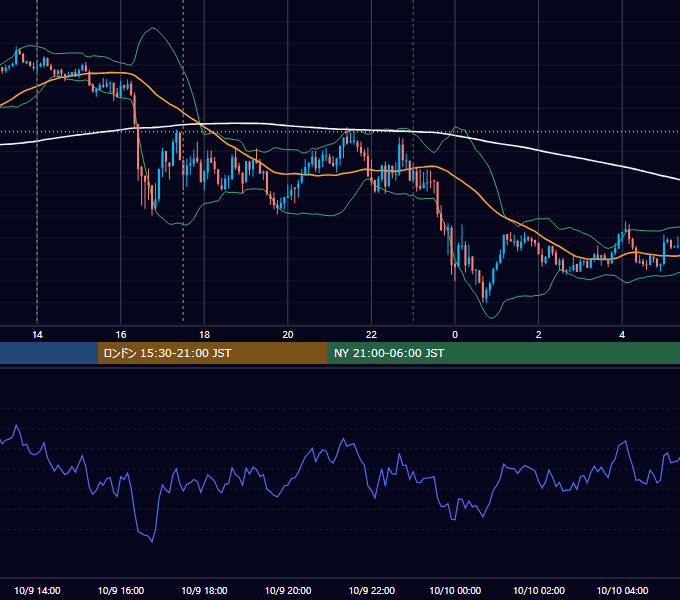Click the ロンドン 15:30-21:00 JST session bar
This screenshot has width=680, height=600.
(212, 353)
